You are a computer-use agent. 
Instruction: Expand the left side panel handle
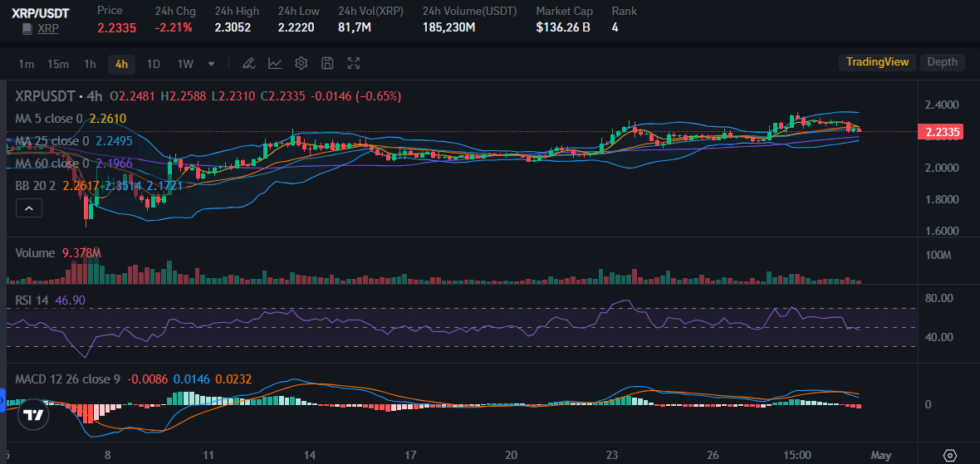[2, 400]
